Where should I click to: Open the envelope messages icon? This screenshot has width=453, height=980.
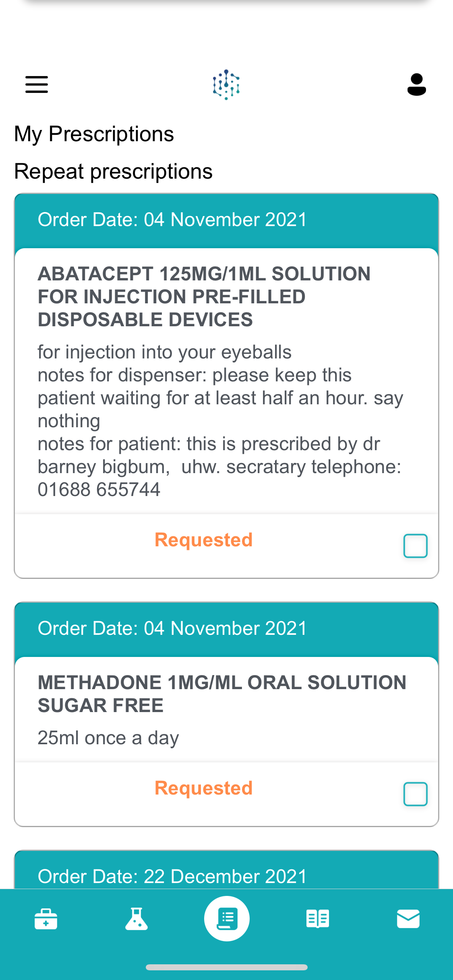coord(408,919)
